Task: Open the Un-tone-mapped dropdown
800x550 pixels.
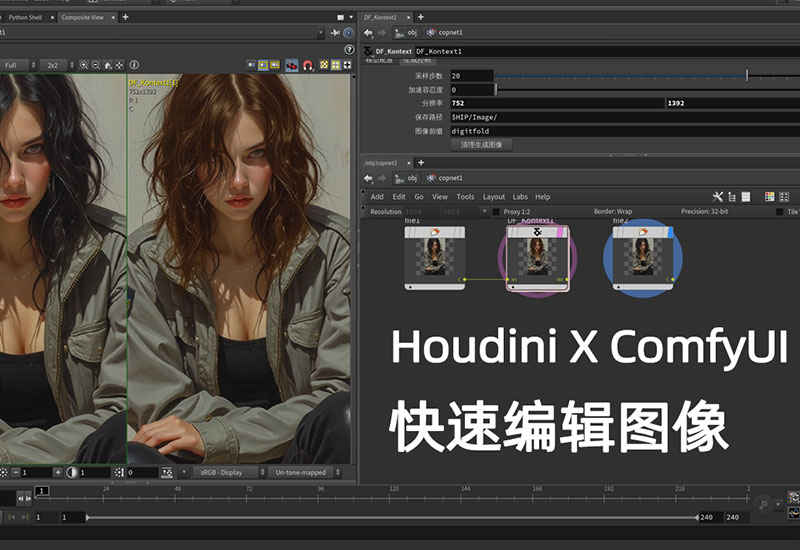Action: click(306, 472)
